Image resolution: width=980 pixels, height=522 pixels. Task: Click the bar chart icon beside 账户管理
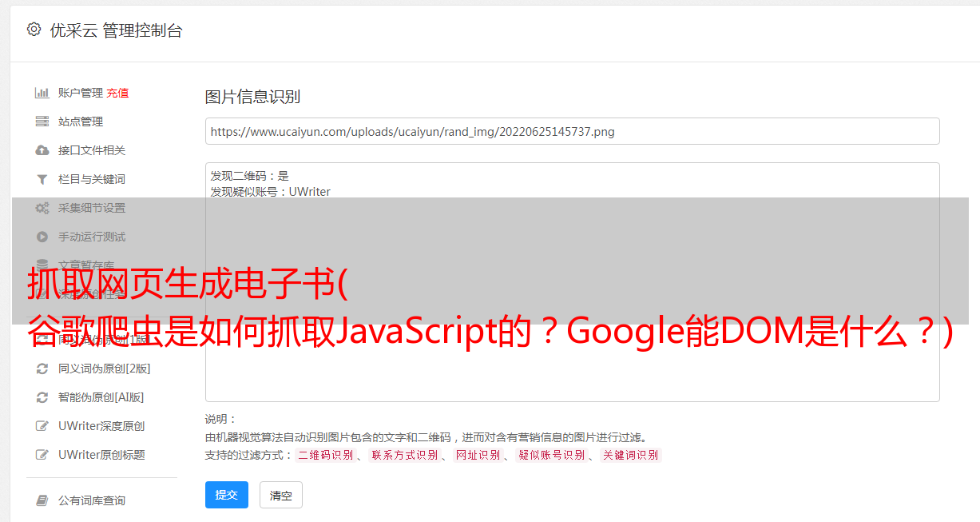[42, 93]
